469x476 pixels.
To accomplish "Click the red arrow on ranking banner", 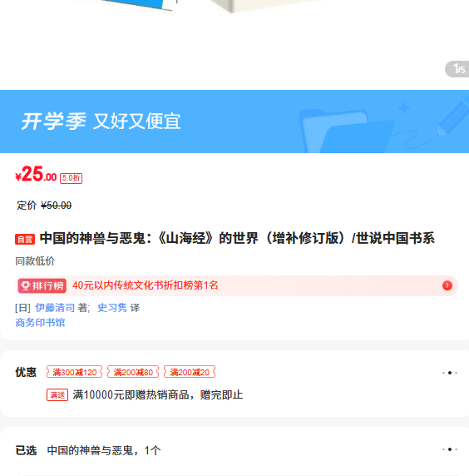I will (x=447, y=285).
